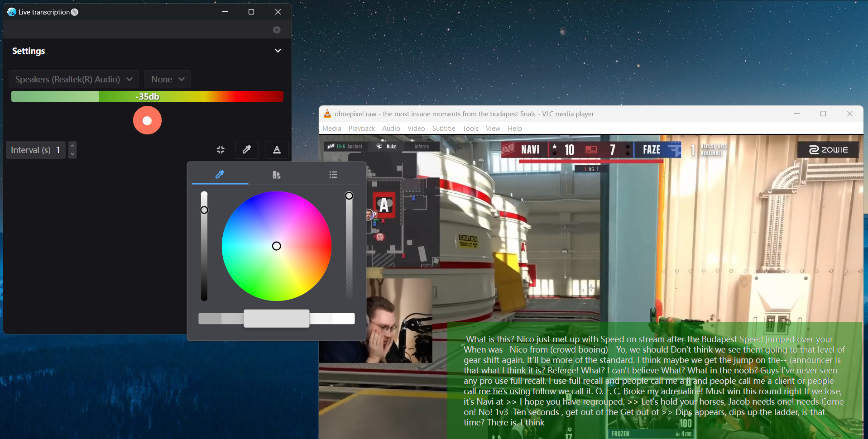Start recording with the red record button
868x439 pixels.
[147, 120]
